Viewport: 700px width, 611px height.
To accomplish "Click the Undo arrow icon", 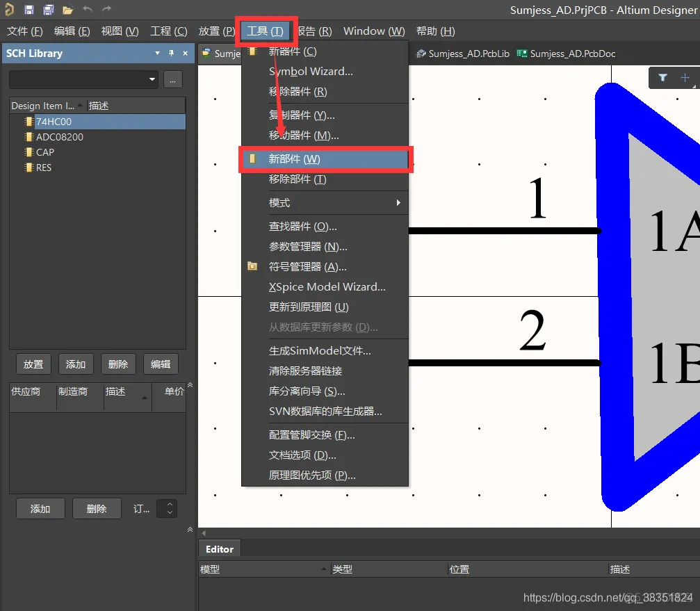I will (88, 9).
